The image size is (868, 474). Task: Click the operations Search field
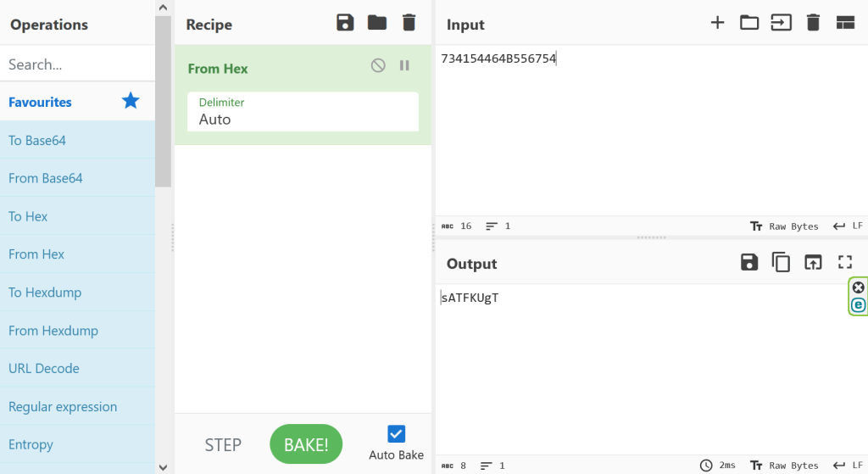(x=76, y=64)
